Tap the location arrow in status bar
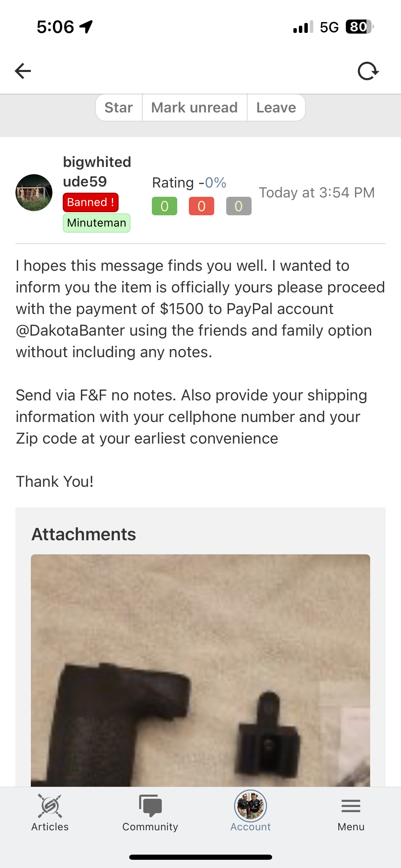The width and height of the screenshot is (401, 868). click(86, 27)
